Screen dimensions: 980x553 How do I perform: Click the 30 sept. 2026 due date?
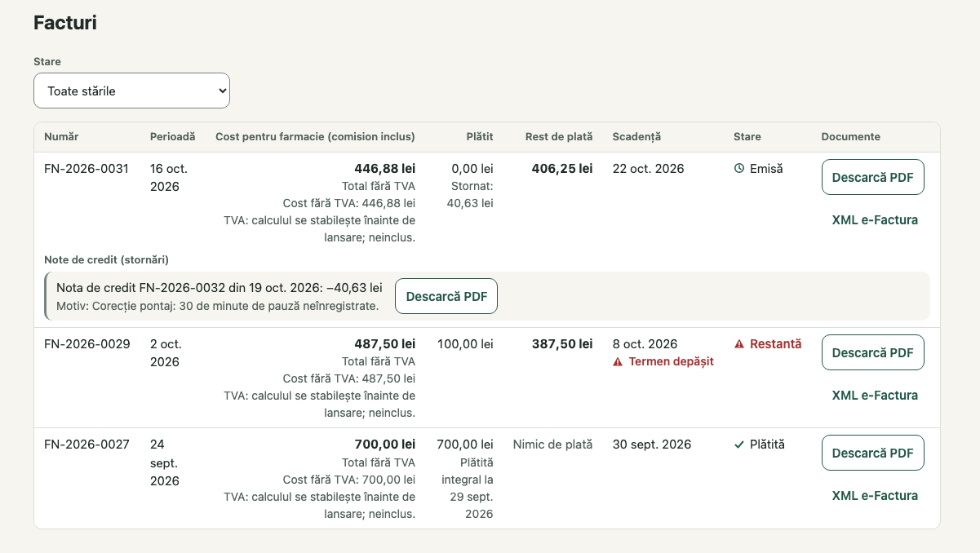click(652, 445)
